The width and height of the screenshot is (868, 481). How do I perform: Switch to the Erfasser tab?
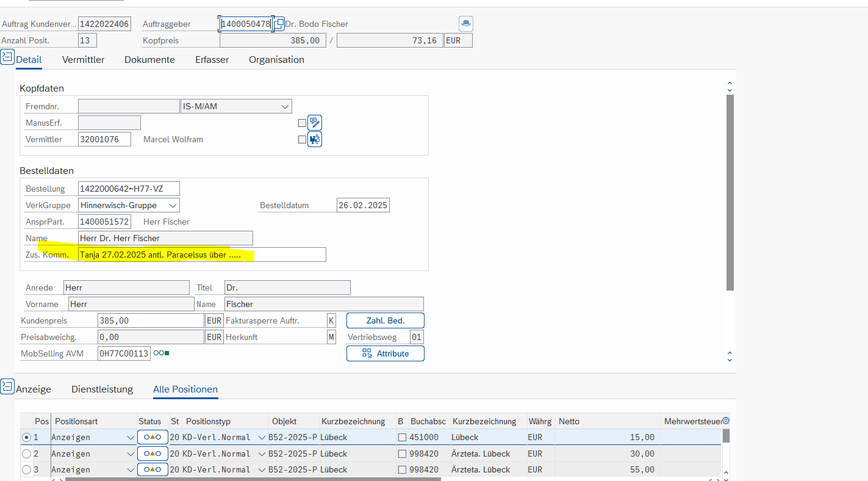212,59
